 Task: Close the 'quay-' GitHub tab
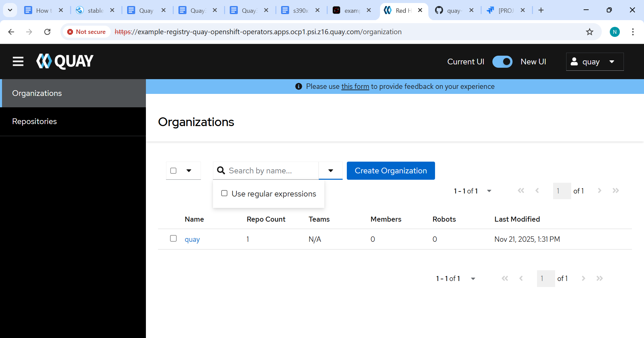pyautogui.click(x=471, y=10)
